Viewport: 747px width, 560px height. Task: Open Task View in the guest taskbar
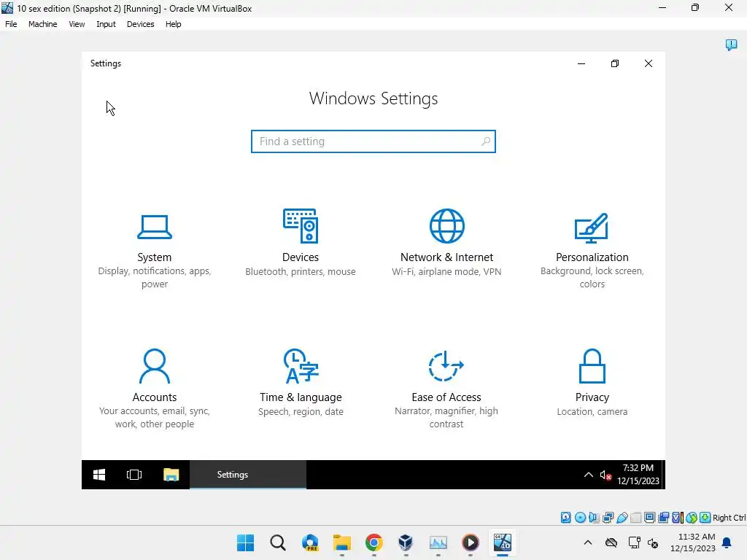pyautogui.click(x=134, y=475)
